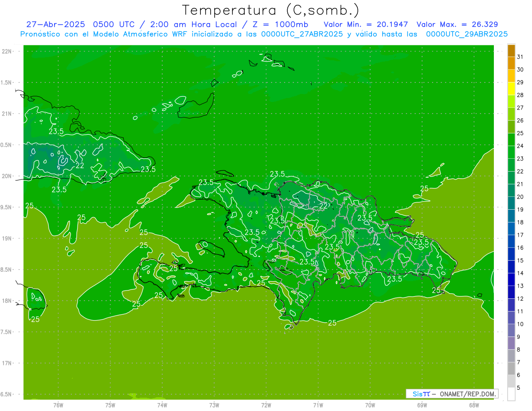This screenshot has width=532, height=411.
Task: Click the '21N' latitude axis label
Action: click(x=7, y=114)
